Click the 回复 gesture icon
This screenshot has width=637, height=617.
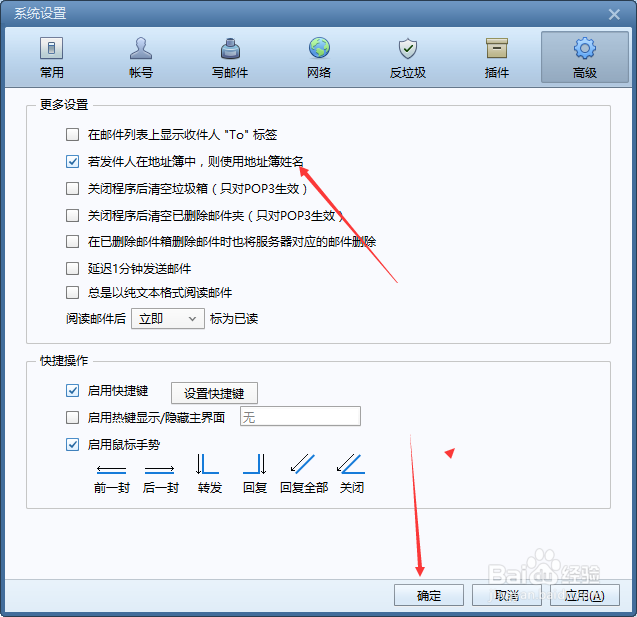255,464
